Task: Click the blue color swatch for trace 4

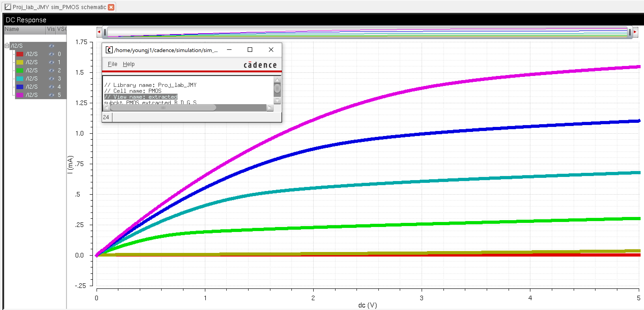Action: click(x=20, y=87)
